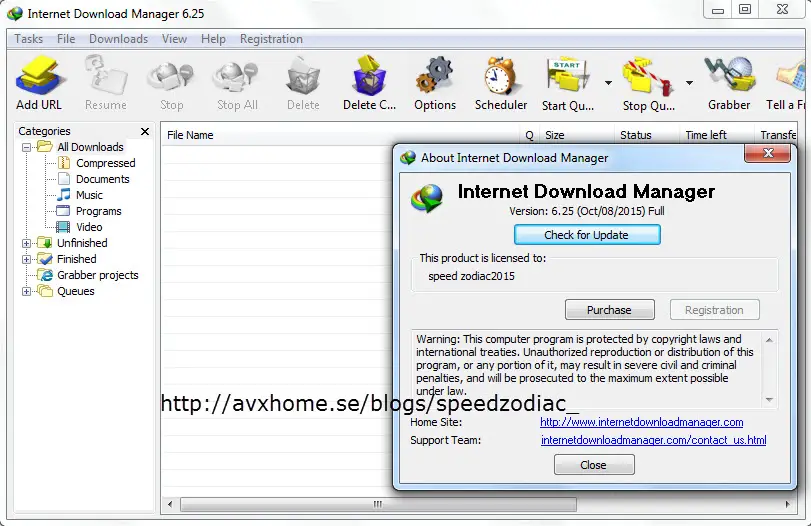The width and height of the screenshot is (811, 526).
Task: Sort by the File Name column header
Action: point(341,135)
